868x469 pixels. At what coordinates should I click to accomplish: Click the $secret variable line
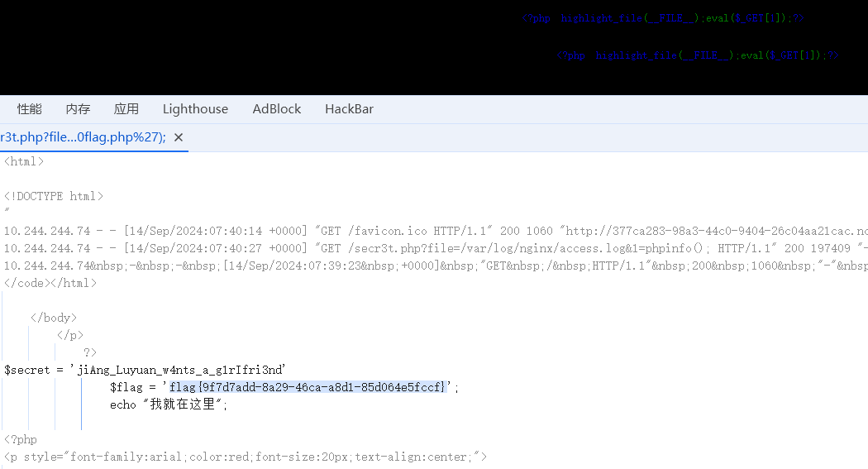[x=145, y=370]
